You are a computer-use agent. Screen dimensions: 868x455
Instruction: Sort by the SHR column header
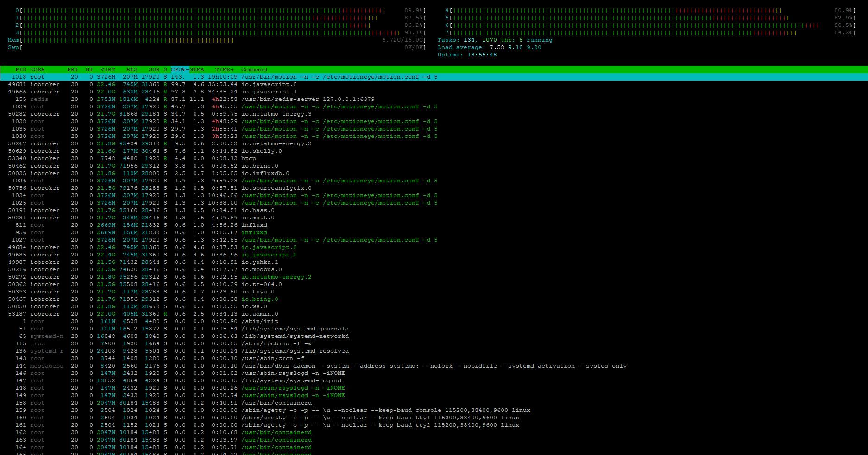[x=154, y=69]
